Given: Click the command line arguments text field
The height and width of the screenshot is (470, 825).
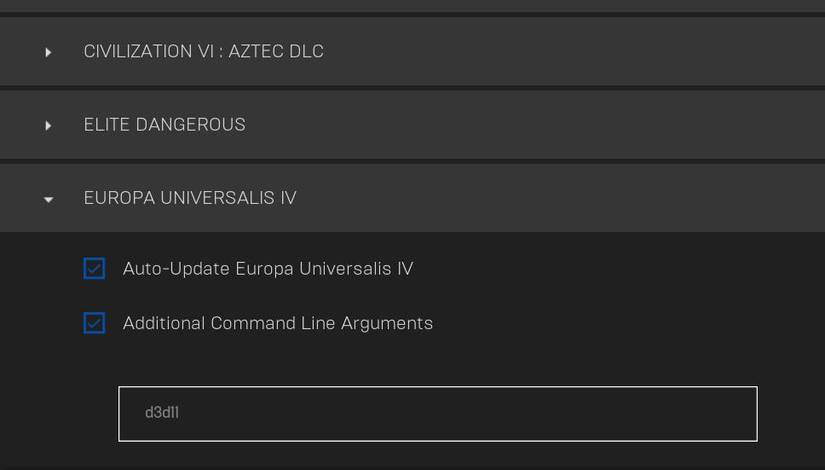Looking at the screenshot, I should coord(437,413).
